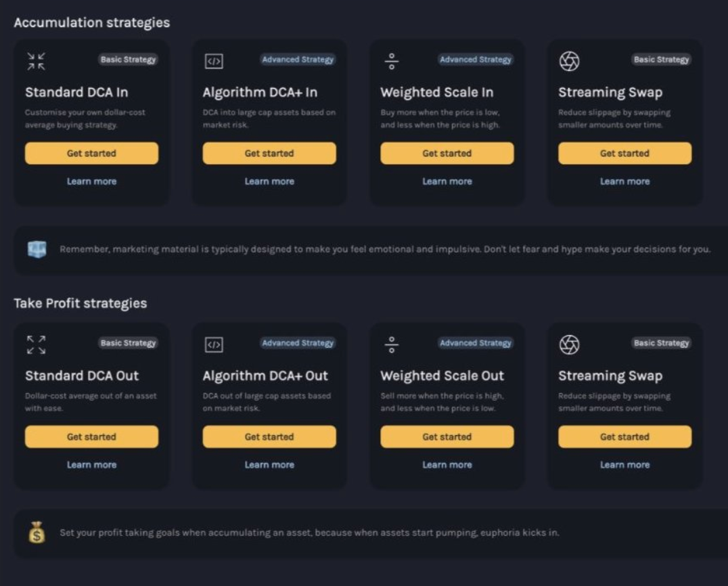Click the Algorithm DCA+ In code icon
Screen dimensions: 728x586
[x=214, y=62]
